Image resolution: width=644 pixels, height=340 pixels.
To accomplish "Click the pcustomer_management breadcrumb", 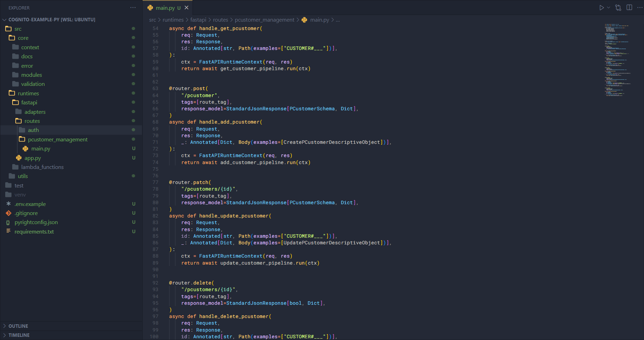I will [x=264, y=20].
